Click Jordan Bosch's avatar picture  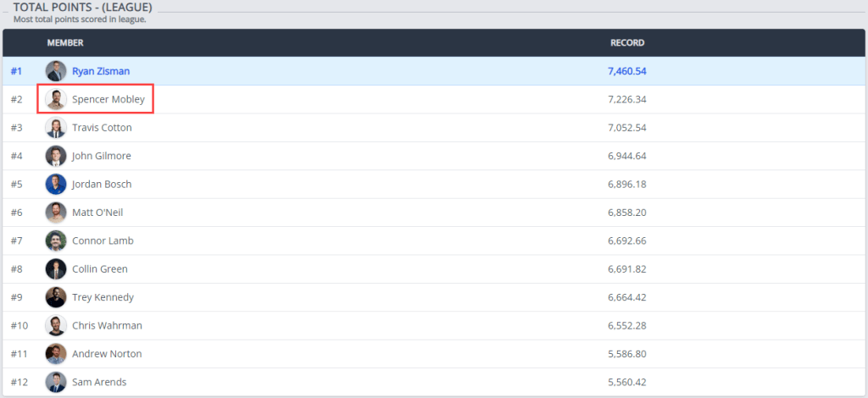pyautogui.click(x=56, y=185)
